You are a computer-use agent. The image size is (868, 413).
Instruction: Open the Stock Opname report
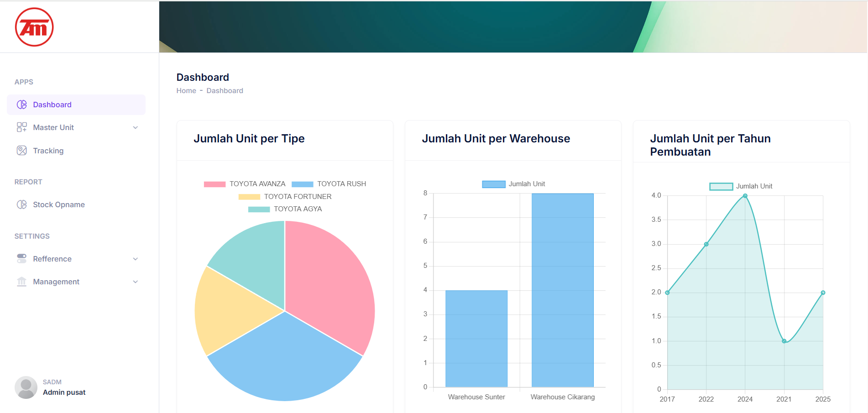pyautogui.click(x=76, y=204)
